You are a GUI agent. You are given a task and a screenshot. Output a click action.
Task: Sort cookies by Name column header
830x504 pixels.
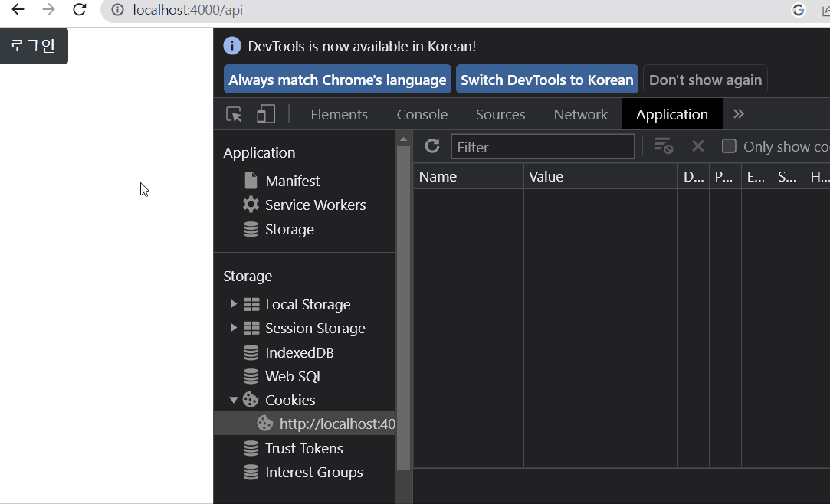pos(468,177)
